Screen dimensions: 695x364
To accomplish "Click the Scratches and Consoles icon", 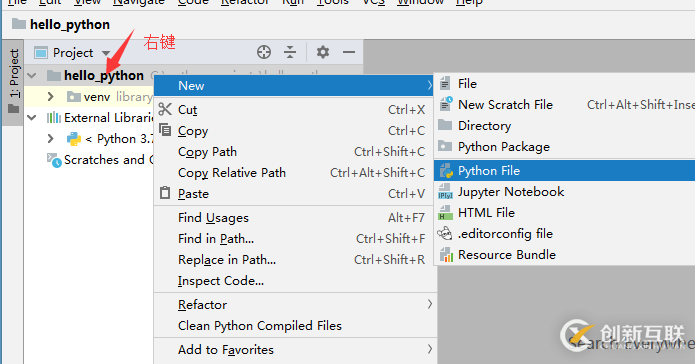I will [54, 160].
